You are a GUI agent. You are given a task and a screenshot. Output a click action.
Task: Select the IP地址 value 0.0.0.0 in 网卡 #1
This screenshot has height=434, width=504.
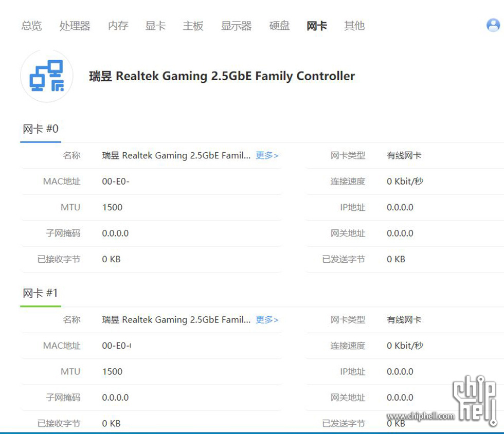[400, 372]
